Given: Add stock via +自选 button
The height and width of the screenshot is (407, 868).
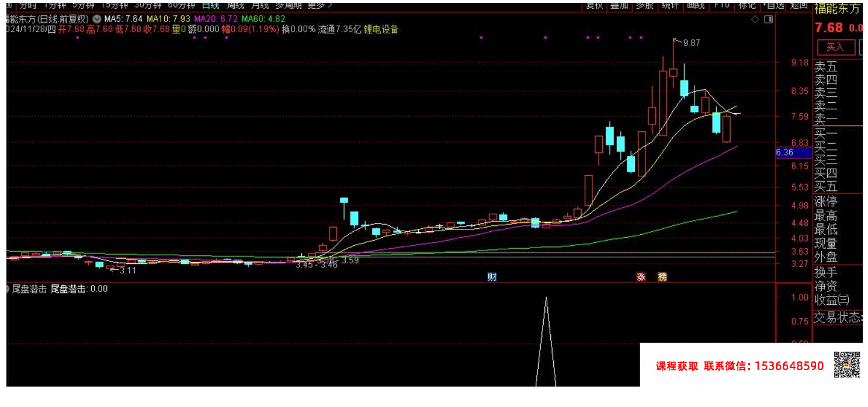Looking at the screenshot, I should pyautogui.click(x=772, y=5).
